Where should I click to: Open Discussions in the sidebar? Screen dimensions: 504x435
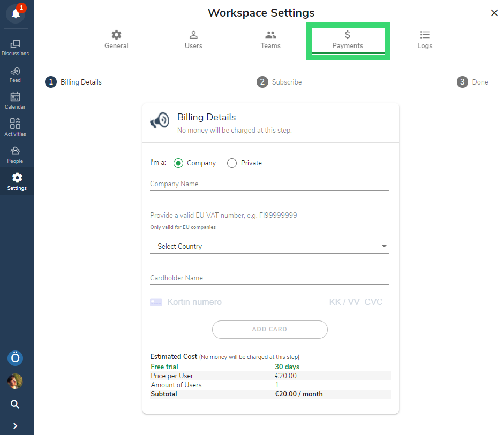coord(15,48)
